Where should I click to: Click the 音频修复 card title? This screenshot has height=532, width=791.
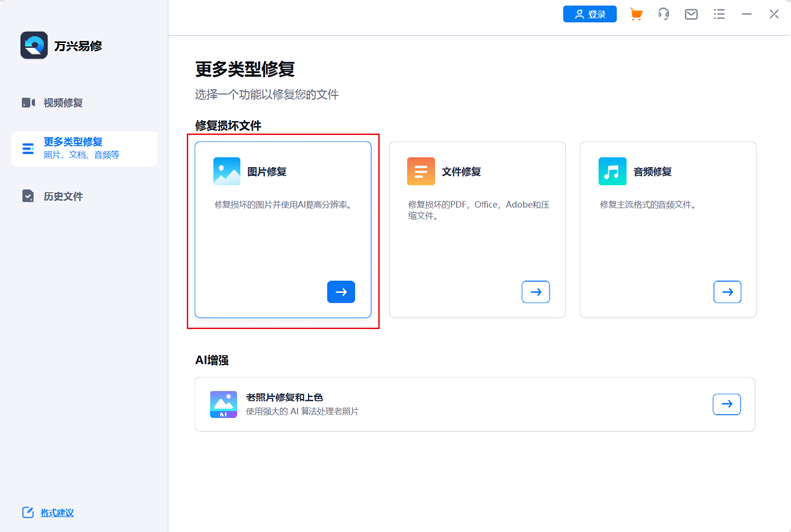[653, 172]
